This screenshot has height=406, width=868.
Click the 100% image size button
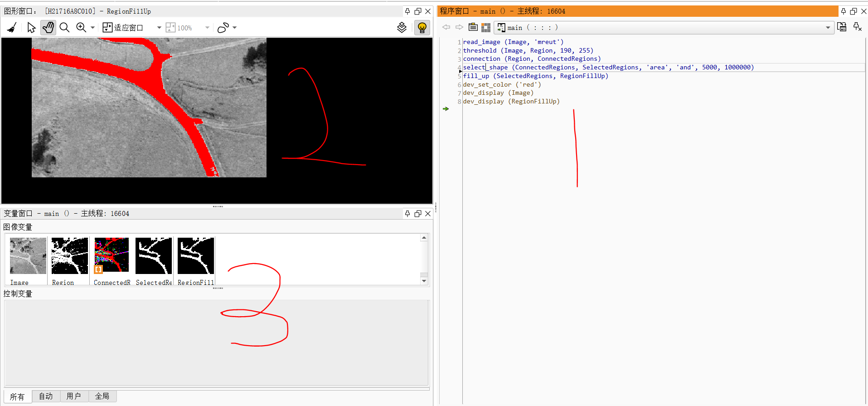[179, 28]
